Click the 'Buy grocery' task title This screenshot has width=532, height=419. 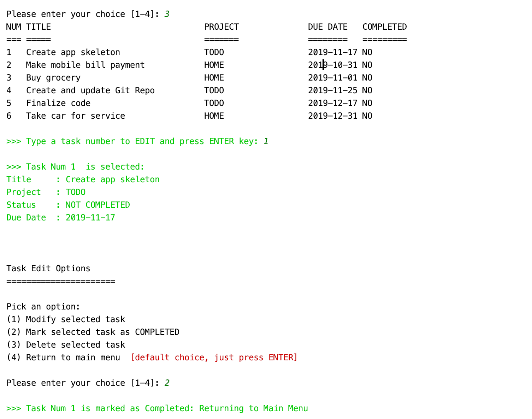53,78
